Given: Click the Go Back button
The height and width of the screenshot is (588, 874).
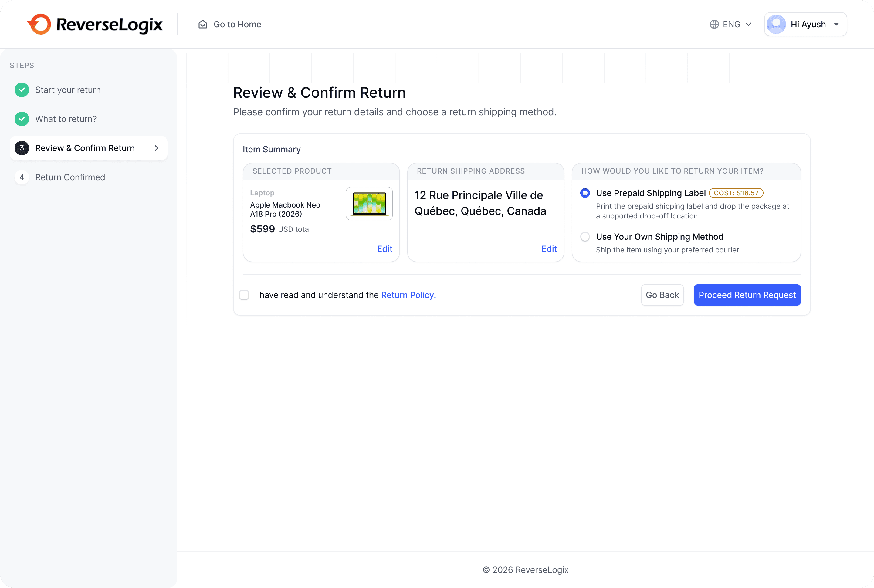Looking at the screenshot, I should click(x=662, y=295).
